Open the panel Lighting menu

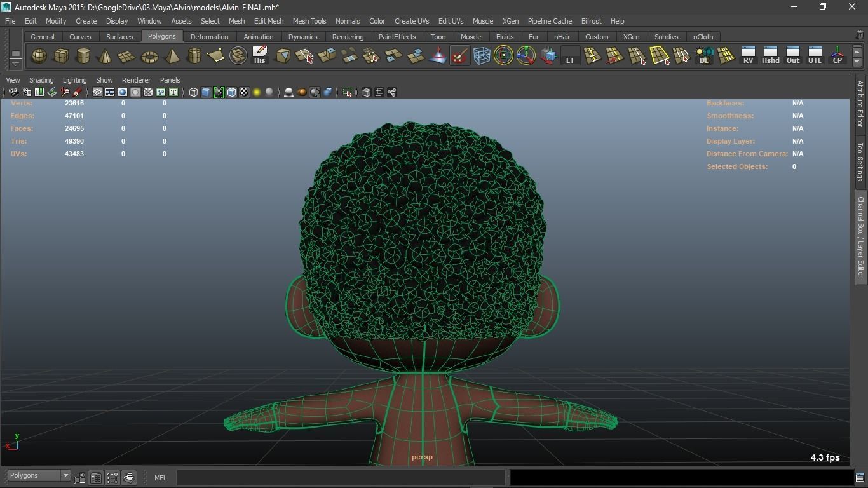[x=74, y=80]
